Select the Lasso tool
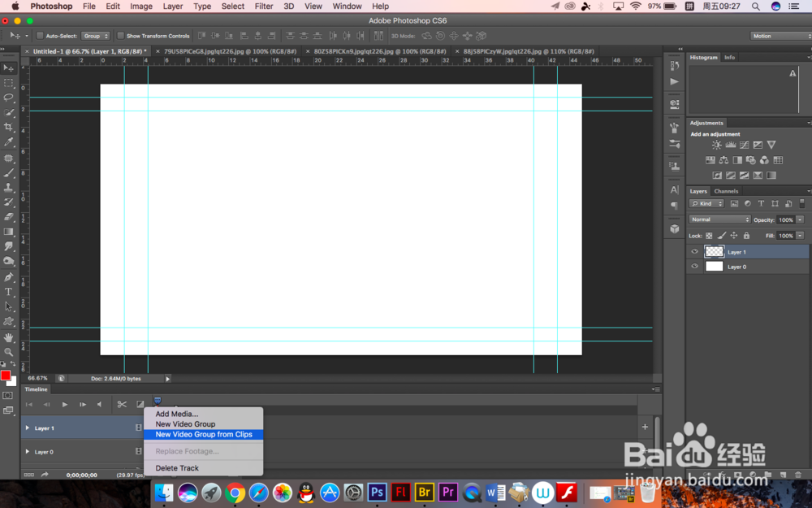812x508 pixels. (x=8, y=98)
